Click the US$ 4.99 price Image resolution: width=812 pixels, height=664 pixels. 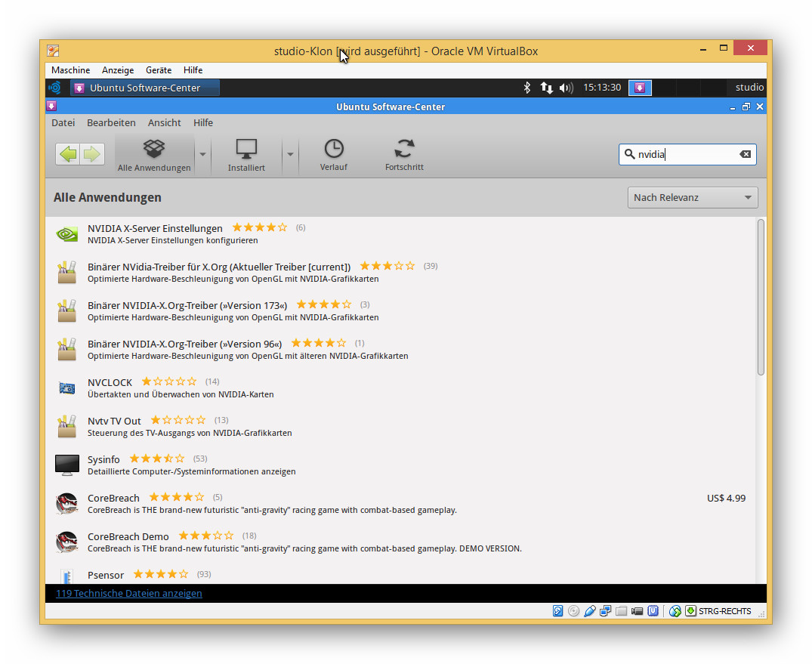[x=726, y=499]
